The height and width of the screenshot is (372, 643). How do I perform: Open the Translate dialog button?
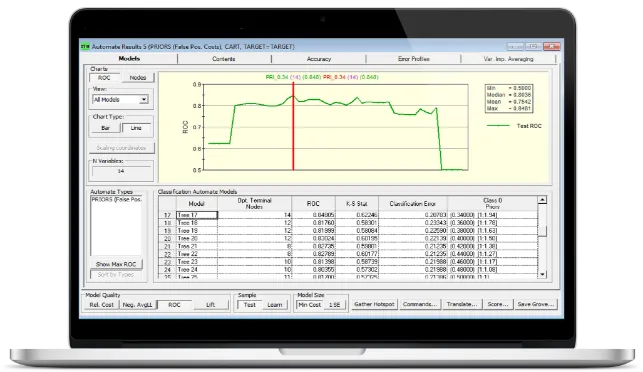(x=462, y=304)
